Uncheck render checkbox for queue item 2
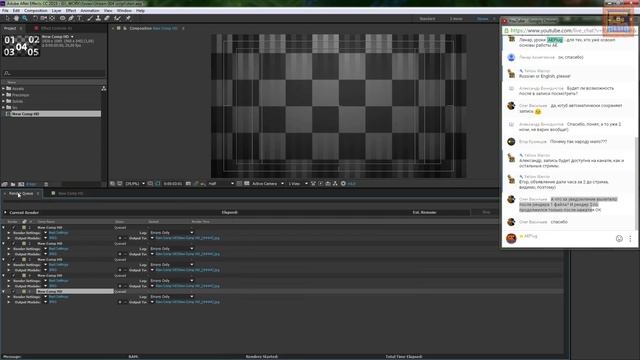The image size is (640, 360). click(14, 243)
